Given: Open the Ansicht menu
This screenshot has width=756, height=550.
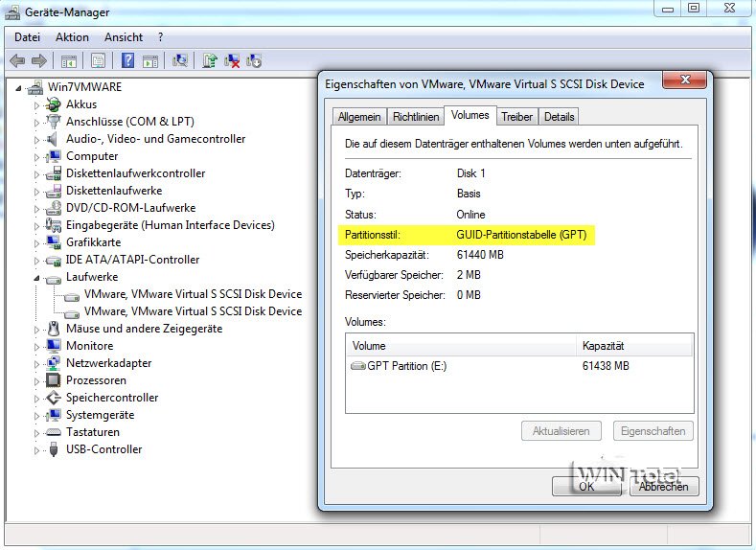Looking at the screenshot, I should click(124, 37).
